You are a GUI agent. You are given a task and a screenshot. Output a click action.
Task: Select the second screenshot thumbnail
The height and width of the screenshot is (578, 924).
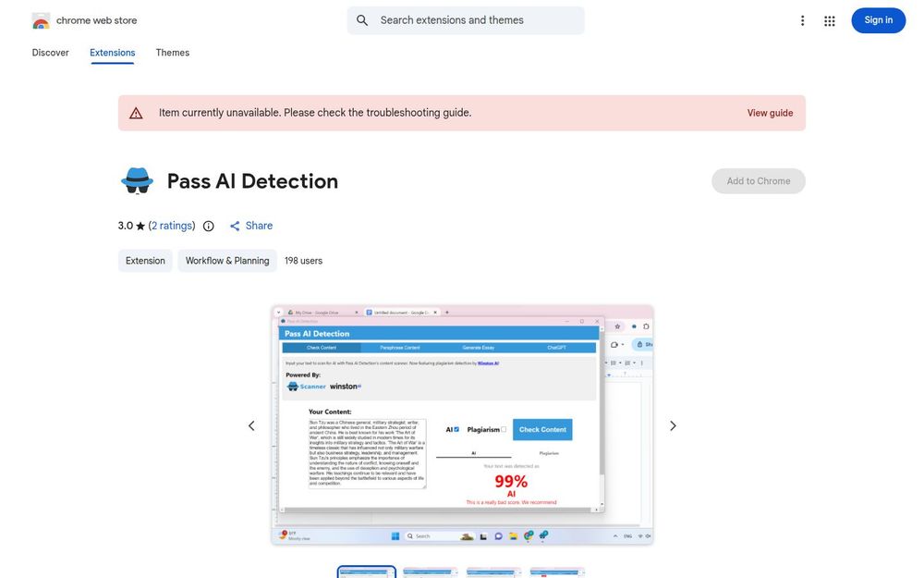click(431, 572)
